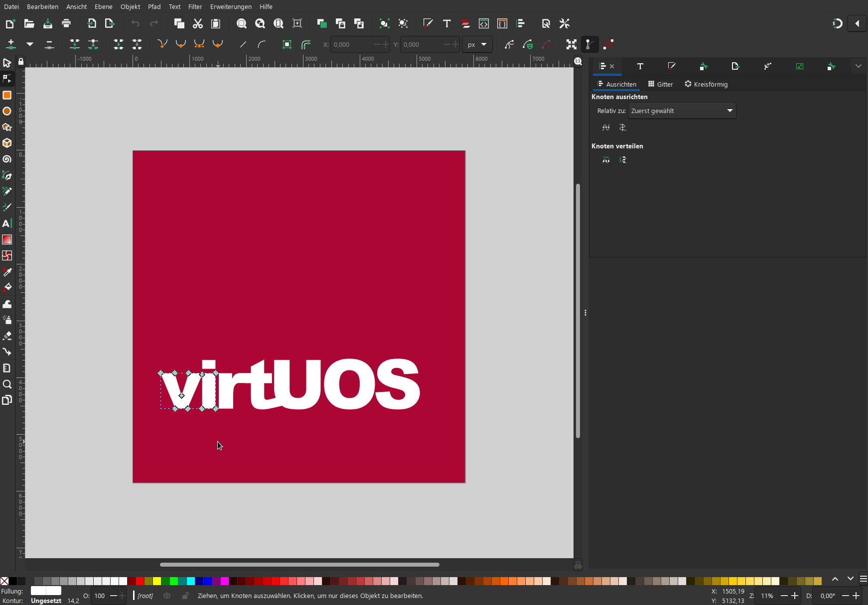Image resolution: width=868 pixels, height=605 pixels.
Task: Convert object to path in node toolbar
Action: 287,44
